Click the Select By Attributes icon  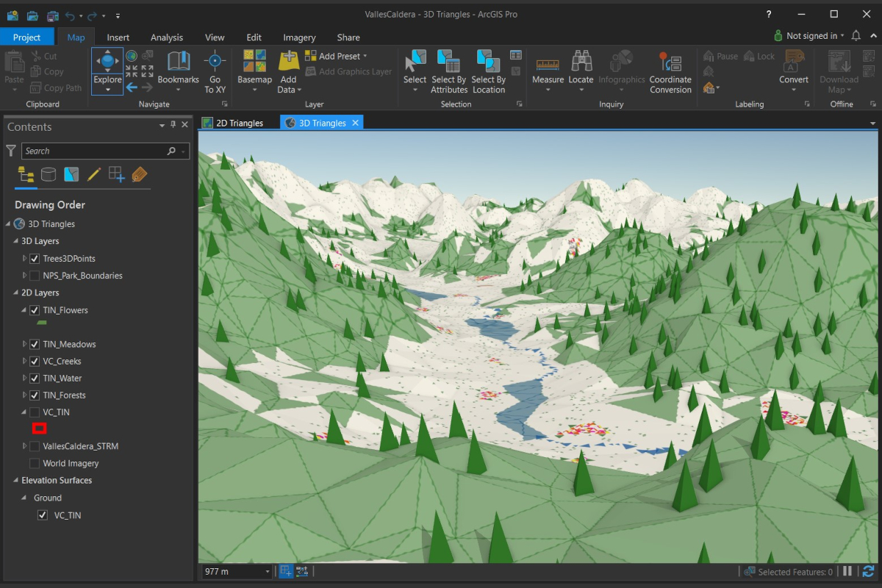[448, 65]
